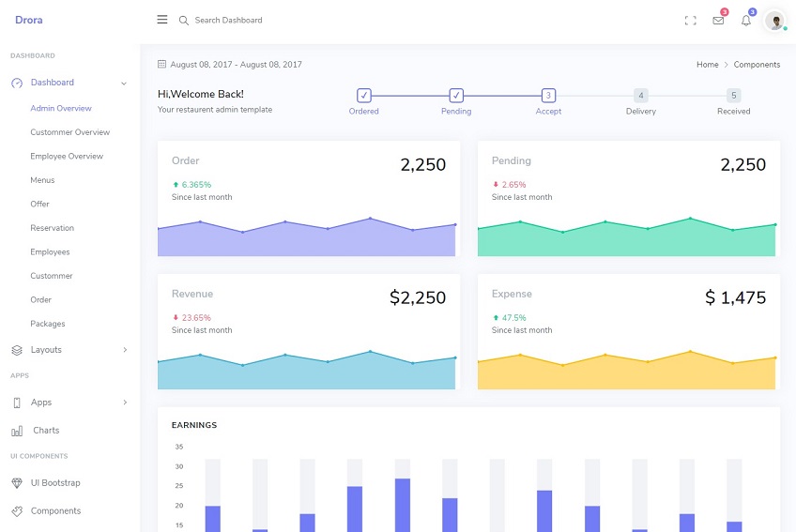Select step 5 Received marker
This screenshot has height=532, width=796.
click(733, 95)
